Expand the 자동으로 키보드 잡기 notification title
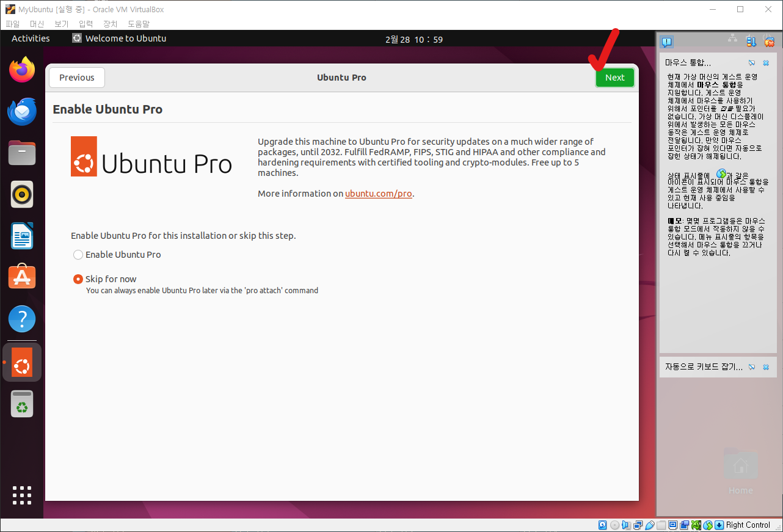 [704, 367]
